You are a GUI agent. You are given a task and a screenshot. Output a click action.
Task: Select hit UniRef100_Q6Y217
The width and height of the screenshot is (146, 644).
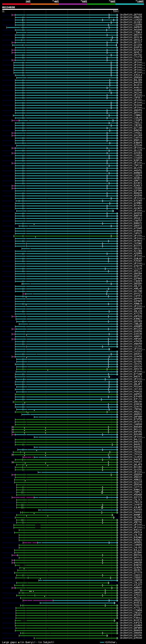pyautogui.click(x=131, y=42)
